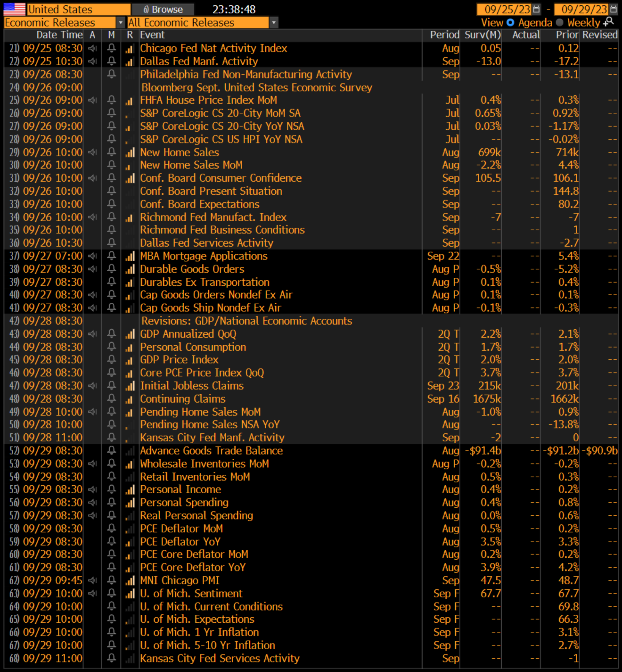Edit the 09/29/23 end date field
Viewport: 622px width, 672px height.
coord(582,9)
